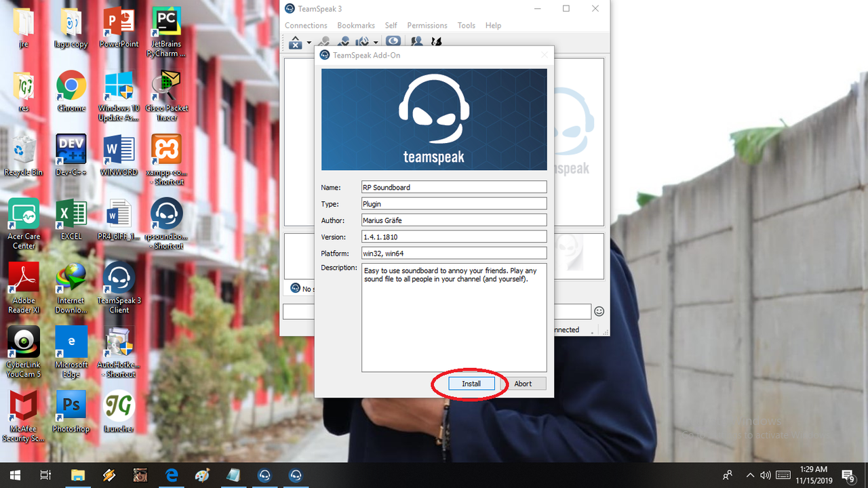Screen dimensions: 868x488
Task: Show hidden system tray icons
Action: point(750,475)
